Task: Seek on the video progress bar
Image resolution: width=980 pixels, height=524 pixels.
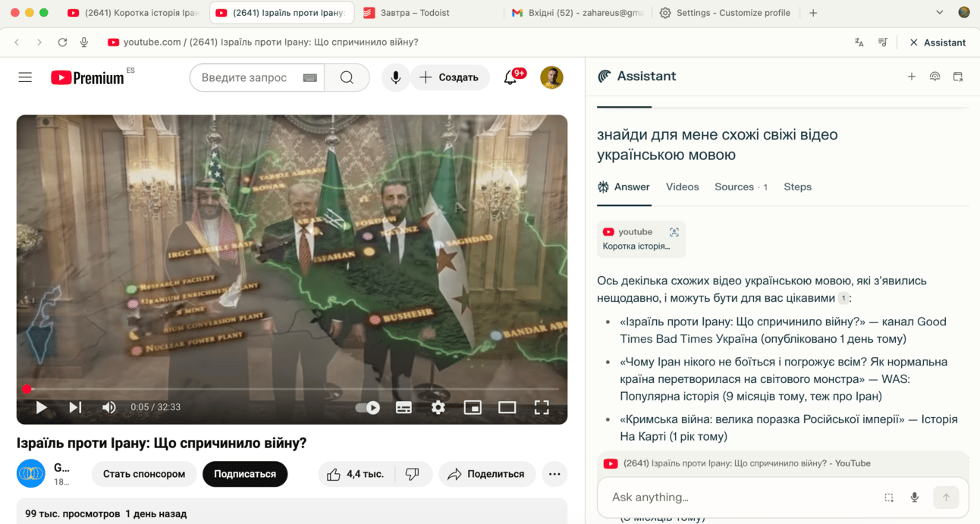Action: click(292, 389)
